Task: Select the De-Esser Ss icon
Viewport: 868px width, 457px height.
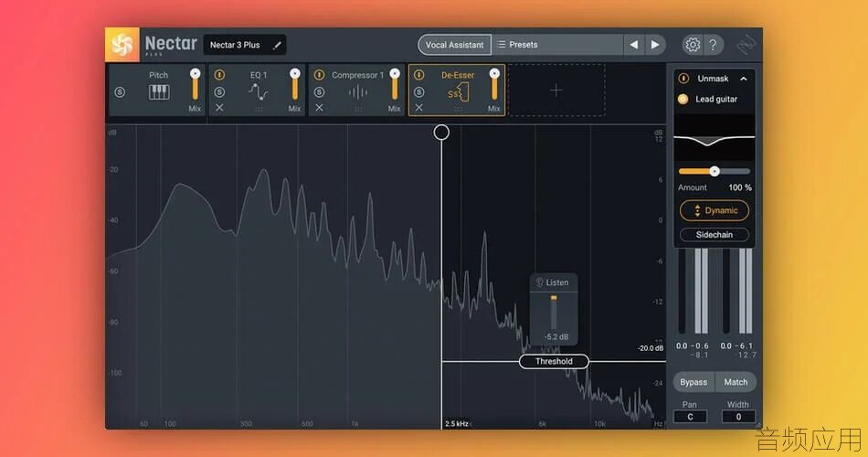Action: coord(458,92)
